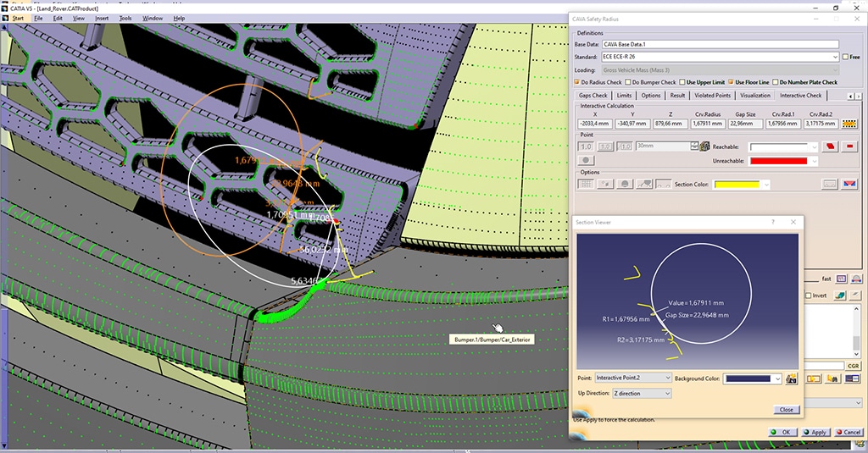
Task: Click the dome icon right of fast
Action: (x=856, y=279)
